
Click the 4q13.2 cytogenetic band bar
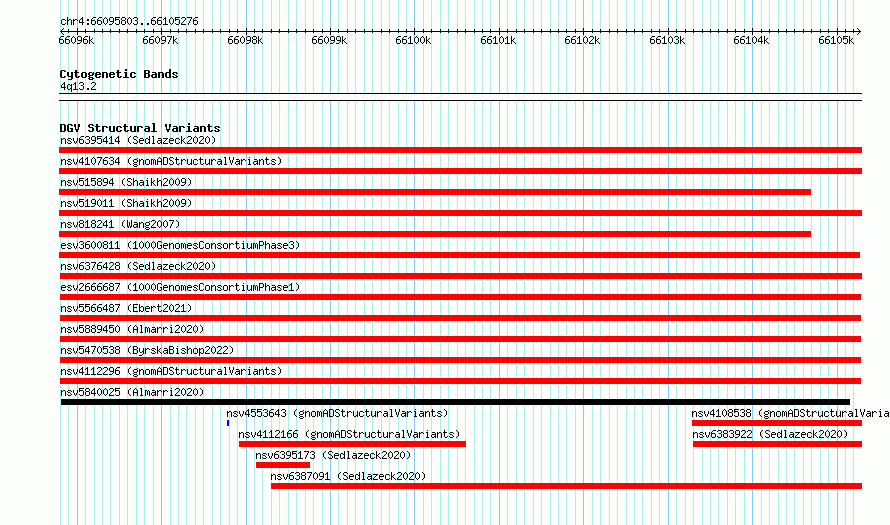click(x=460, y=97)
